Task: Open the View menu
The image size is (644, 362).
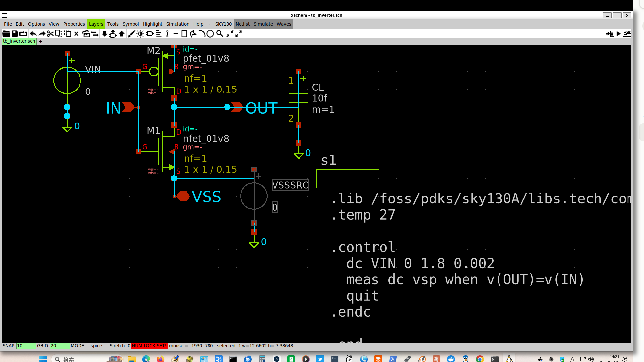Action: pos(54,24)
